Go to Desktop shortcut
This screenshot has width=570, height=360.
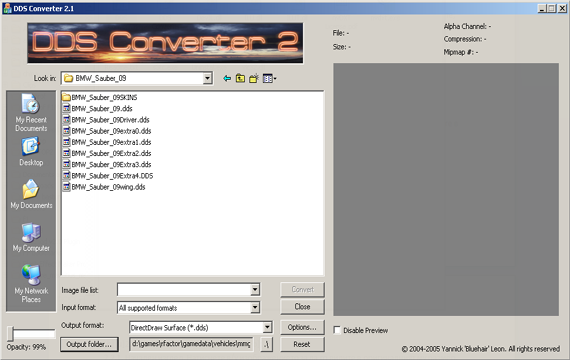click(31, 152)
